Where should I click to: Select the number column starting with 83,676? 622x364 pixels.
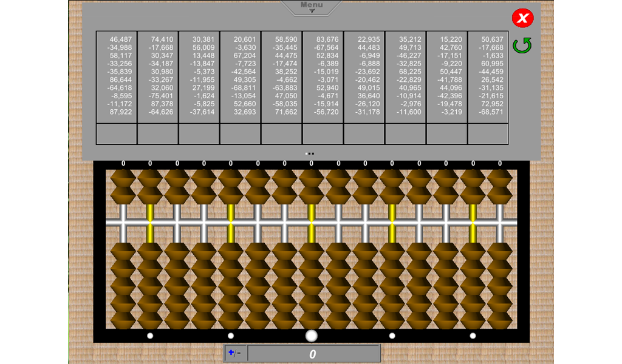[323, 76]
